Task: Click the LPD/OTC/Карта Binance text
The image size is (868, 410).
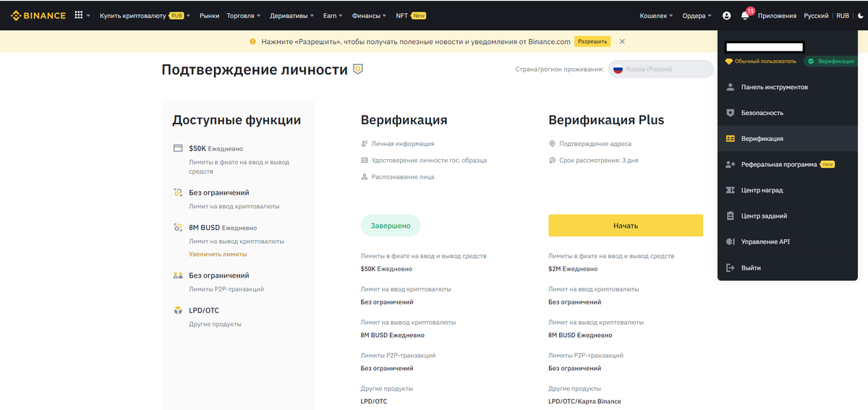Action: click(584, 401)
